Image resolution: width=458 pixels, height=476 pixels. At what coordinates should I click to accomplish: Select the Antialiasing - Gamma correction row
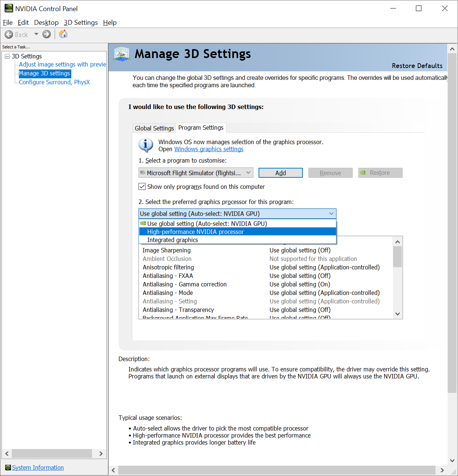[266, 284]
